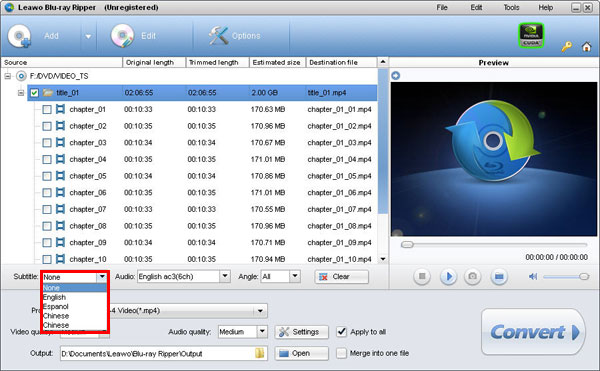
Task: Click the Source column header
Action: pyautogui.click(x=62, y=62)
